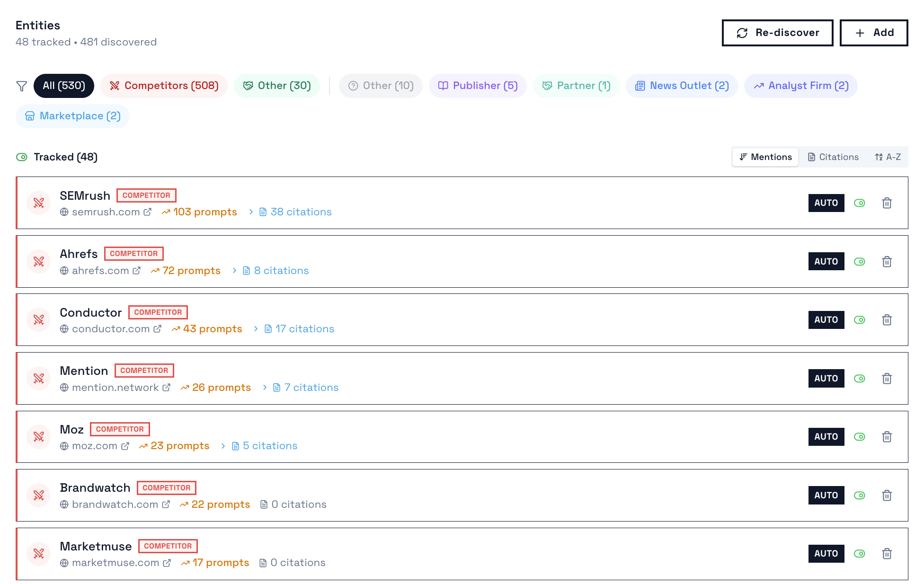Click the Re-discover button
This screenshot has height=584, width=924.
coord(777,33)
